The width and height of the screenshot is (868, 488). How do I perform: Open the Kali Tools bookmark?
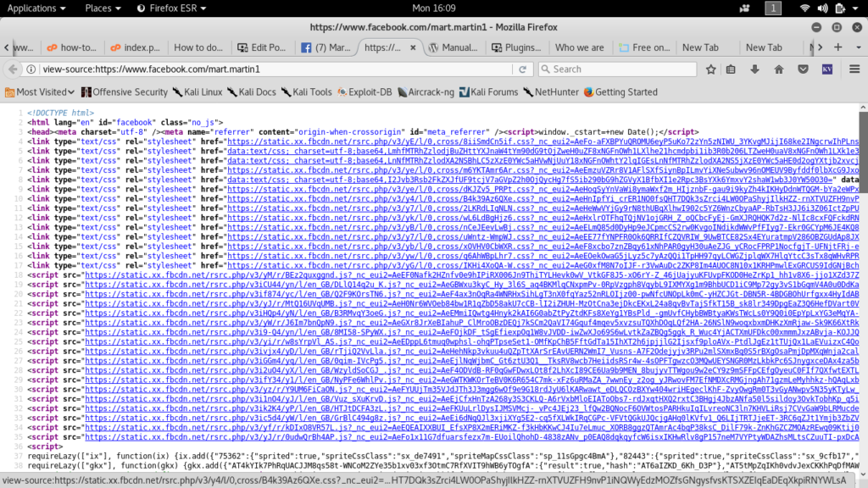(x=306, y=92)
